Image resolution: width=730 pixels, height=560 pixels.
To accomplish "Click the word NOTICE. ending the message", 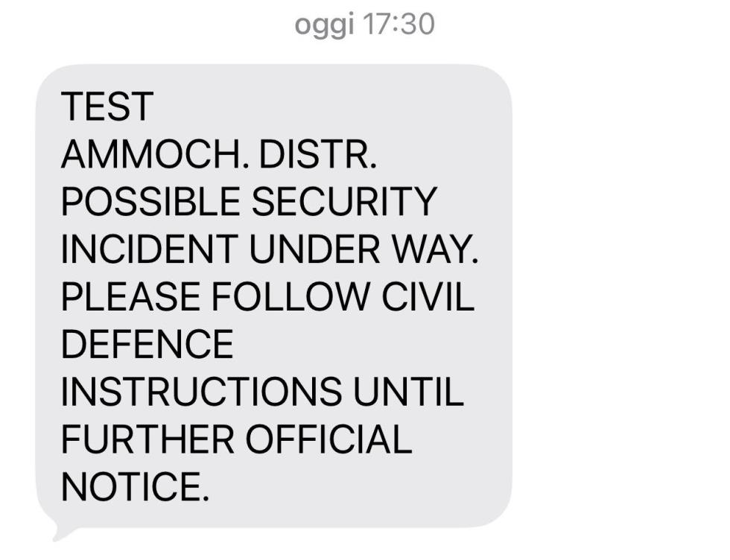I will click(x=131, y=488).
